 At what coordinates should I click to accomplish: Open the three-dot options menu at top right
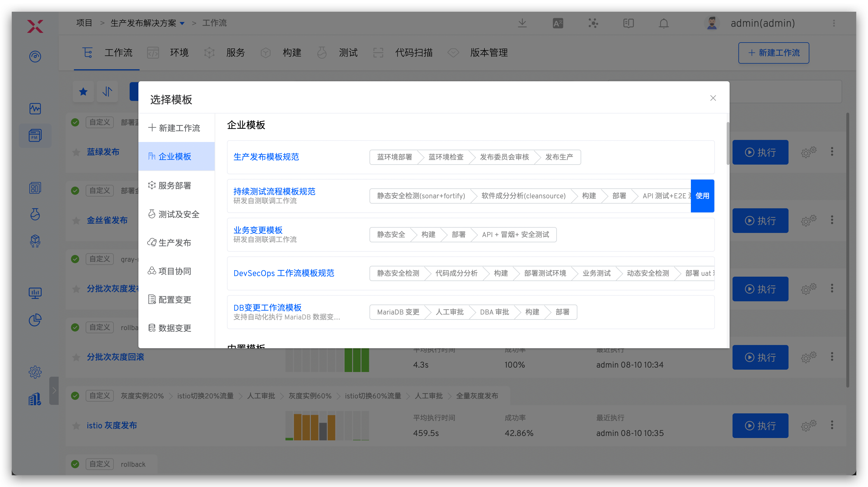pyautogui.click(x=834, y=23)
